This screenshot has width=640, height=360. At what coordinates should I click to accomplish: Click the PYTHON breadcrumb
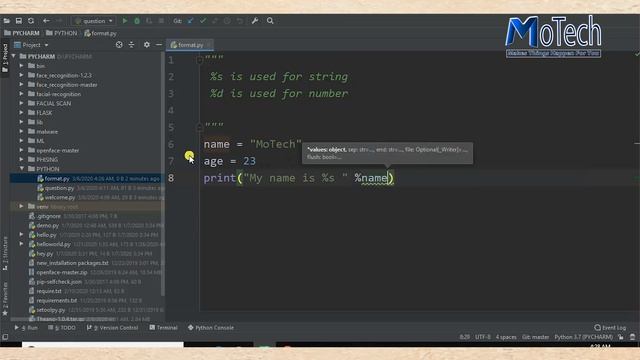pos(61,33)
